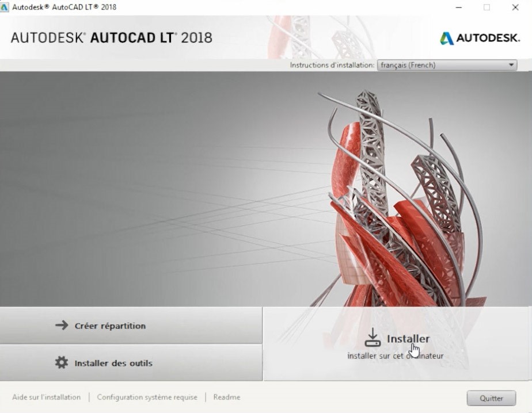Click the Créer répartition button
The height and width of the screenshot is (413, 532).
[131, 326]
